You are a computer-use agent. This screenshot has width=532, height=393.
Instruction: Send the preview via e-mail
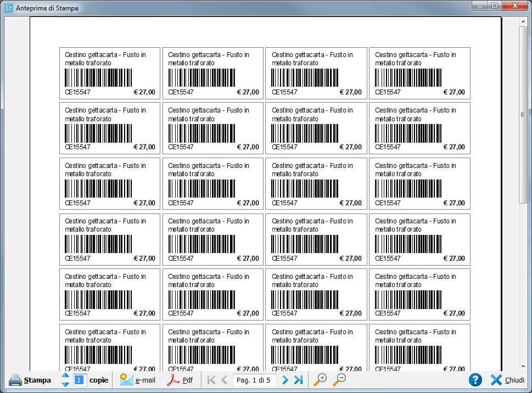point(138,380)
